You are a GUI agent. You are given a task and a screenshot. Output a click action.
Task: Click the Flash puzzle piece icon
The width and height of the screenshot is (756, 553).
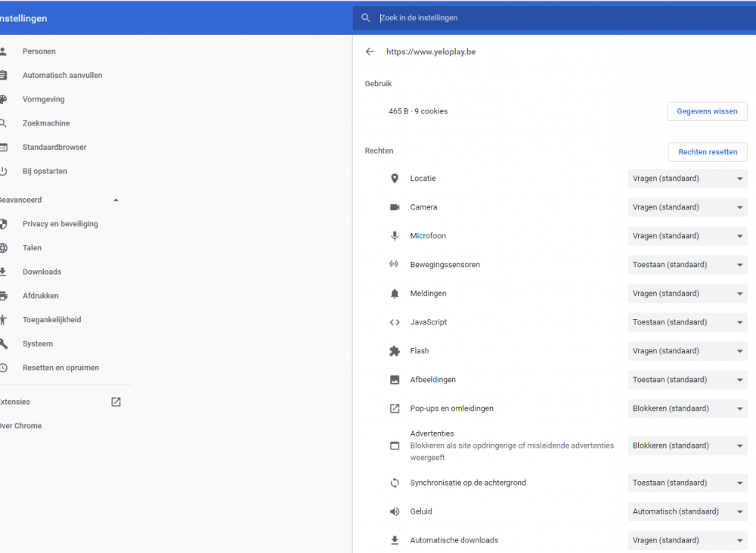(395, 351)
